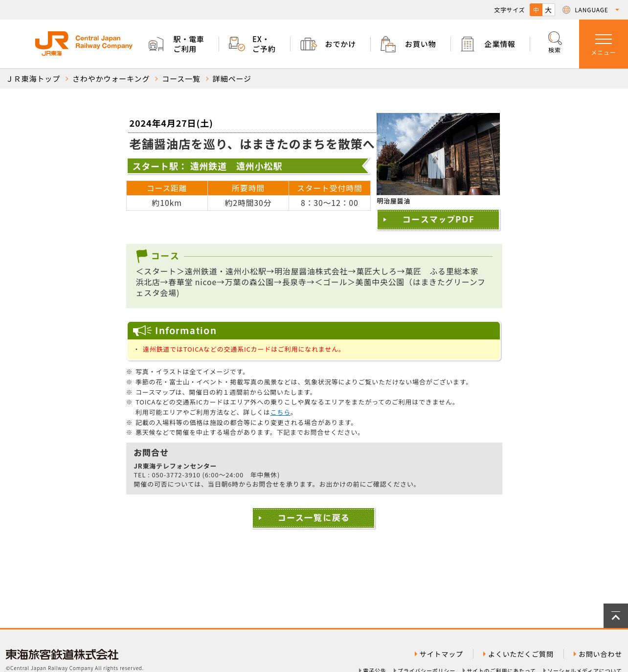Click the 明治屋醤油 photo

pos(438,154)
